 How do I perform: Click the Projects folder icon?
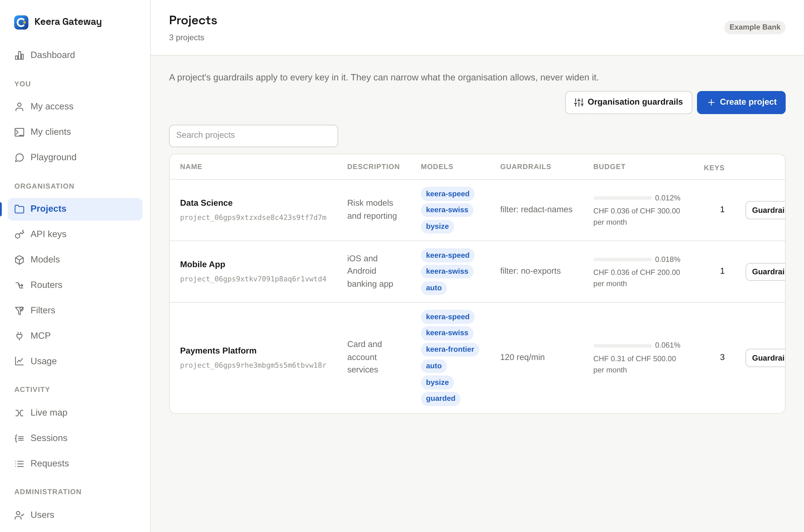pyautogui.click(x=19, y=209)
